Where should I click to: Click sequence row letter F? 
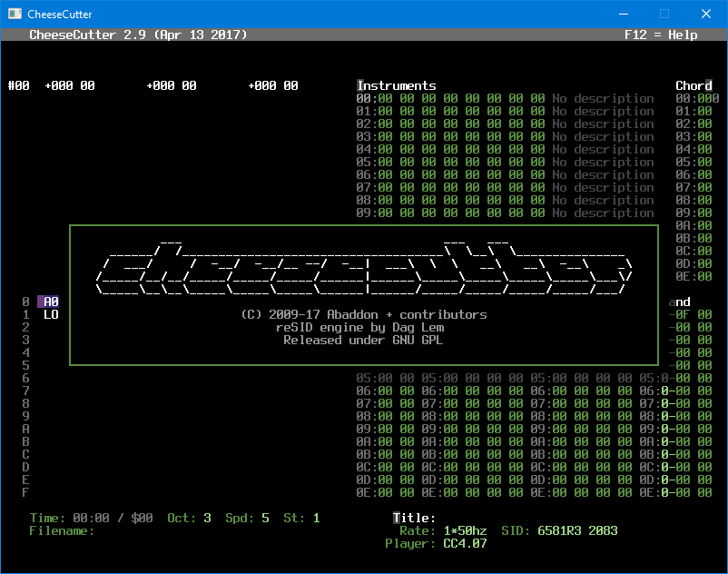pos(25,493)
